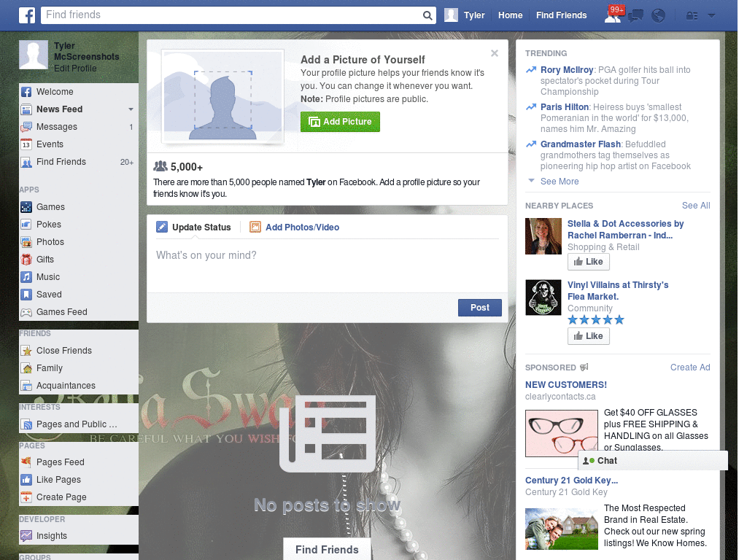
Task: Click the glasses ad image
Action: [x=561, y=433]
